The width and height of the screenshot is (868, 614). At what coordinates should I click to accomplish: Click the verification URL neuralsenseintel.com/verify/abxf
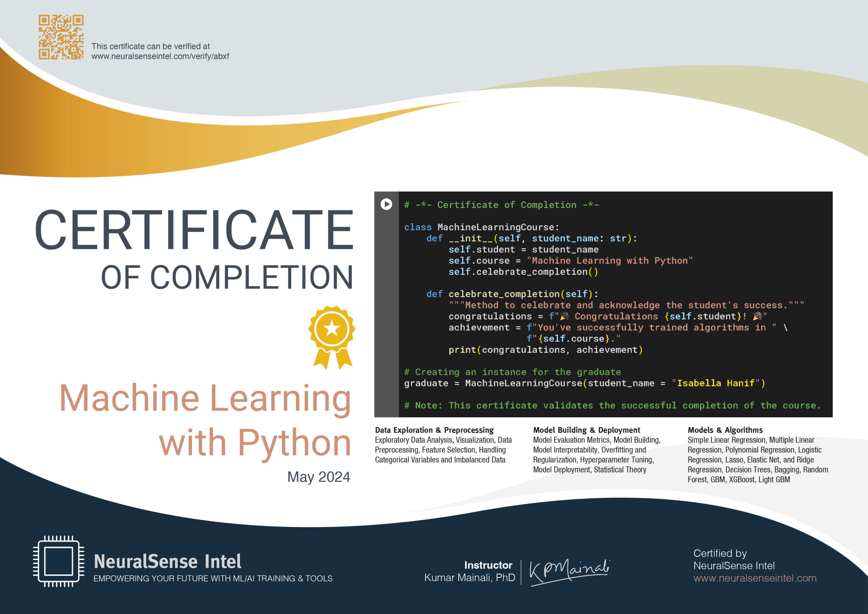pos(160,56)
